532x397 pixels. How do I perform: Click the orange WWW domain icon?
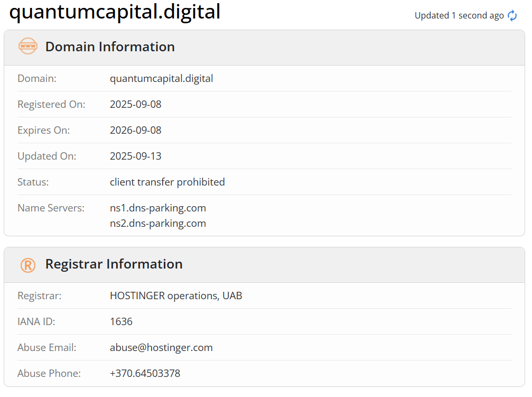pyautogui.click(x=28, y=47)
